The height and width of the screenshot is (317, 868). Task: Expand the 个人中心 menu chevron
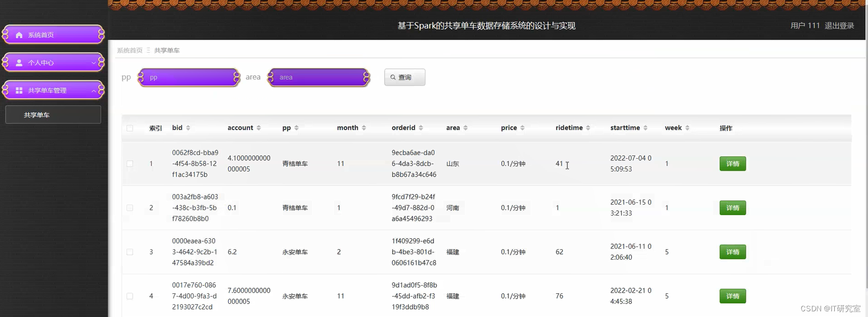coord(93,63)
